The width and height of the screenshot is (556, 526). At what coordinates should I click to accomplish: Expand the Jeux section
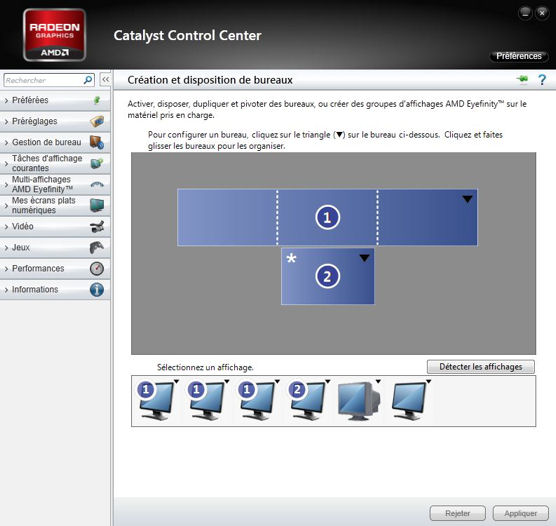point(55,247)
